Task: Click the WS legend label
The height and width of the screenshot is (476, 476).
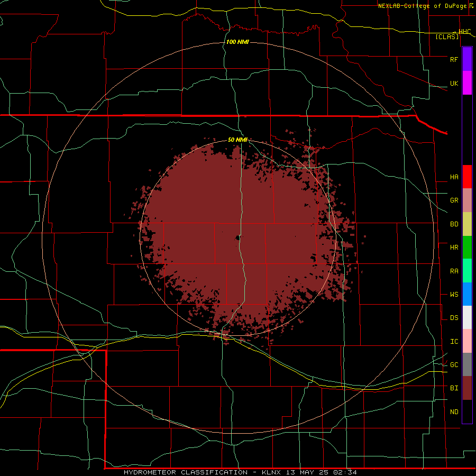Action: click(454, 295)
